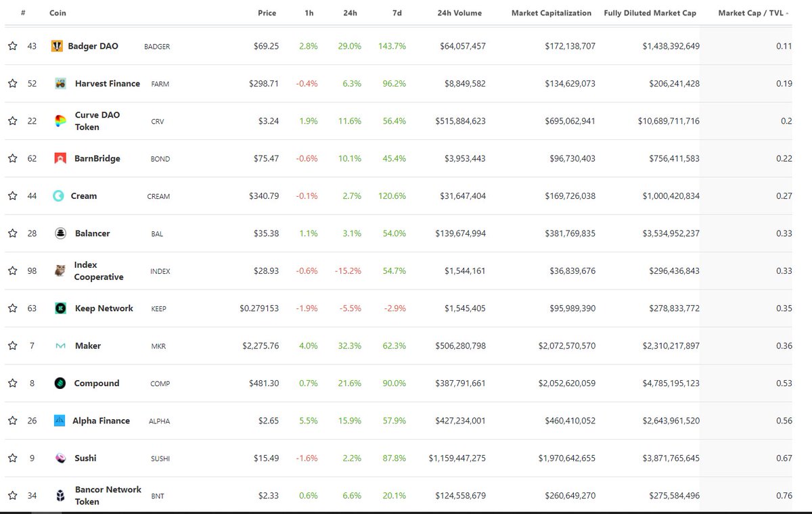
Task: Sort by Fully Diluted Market Cap header
Action: click(x=650, y=13)
